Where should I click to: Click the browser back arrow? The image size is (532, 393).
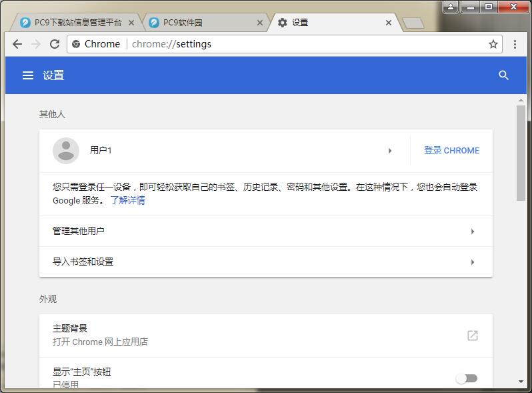(x=17, y=44)
